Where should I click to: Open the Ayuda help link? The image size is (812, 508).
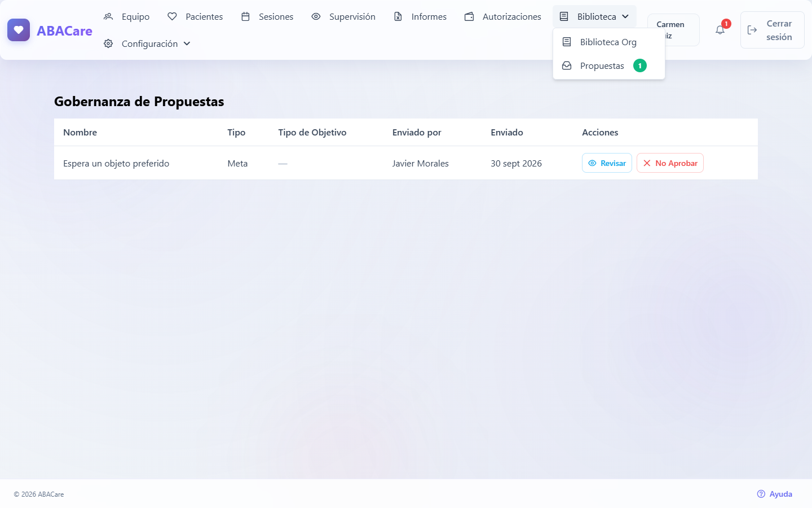pos(775,494)
